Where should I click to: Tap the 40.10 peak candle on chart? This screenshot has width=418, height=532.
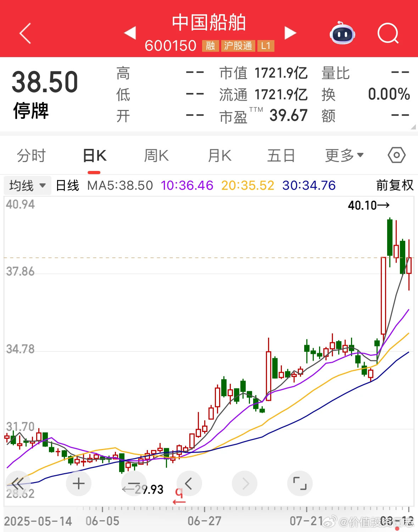(x=390, y=238)
